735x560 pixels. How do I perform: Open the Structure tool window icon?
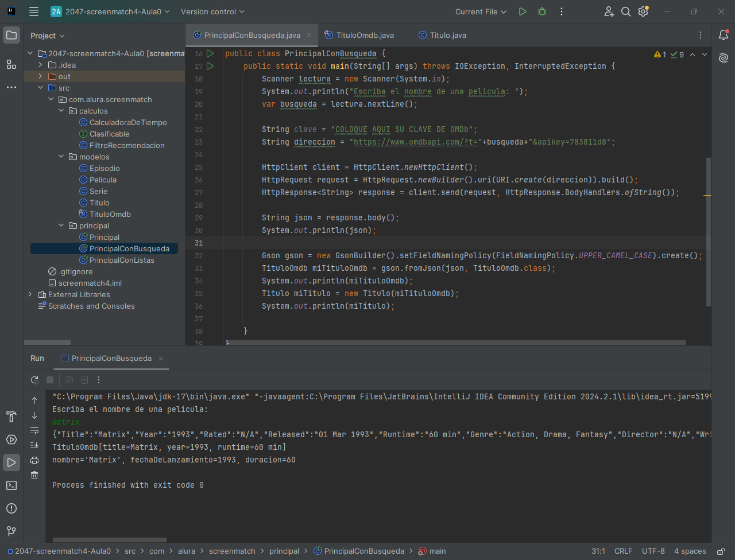pos(11,64)
